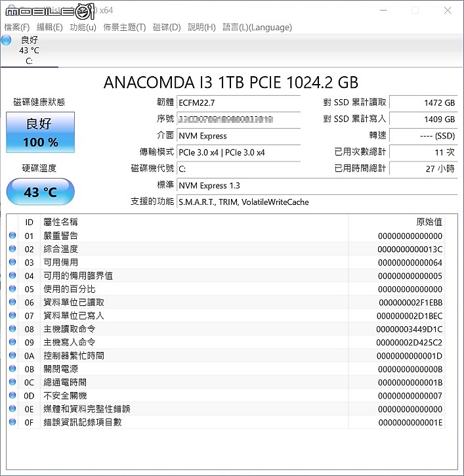Select blue status dot of 05 使用的百分比
The height and width of the screenshot is (476, 464).
point(12,289)
